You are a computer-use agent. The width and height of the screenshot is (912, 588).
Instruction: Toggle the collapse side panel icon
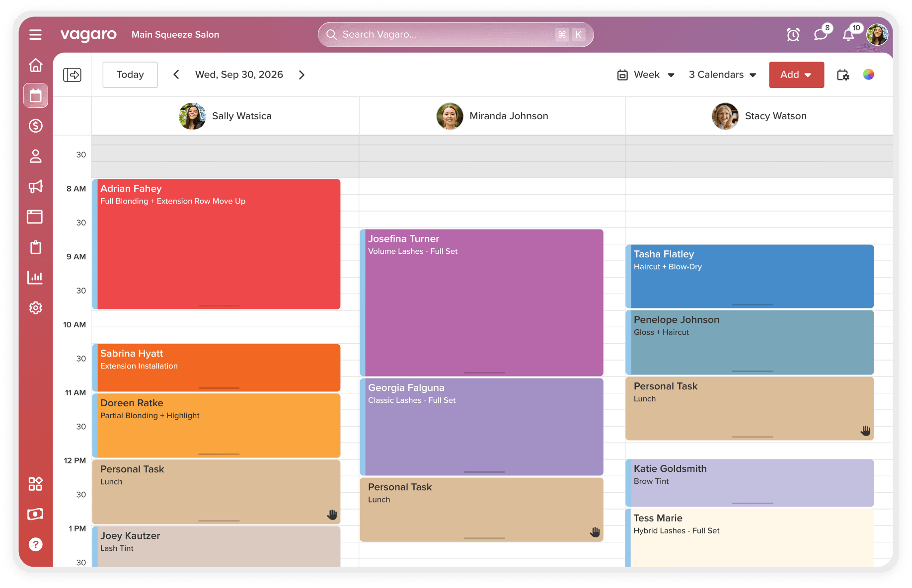pos(72,75)
